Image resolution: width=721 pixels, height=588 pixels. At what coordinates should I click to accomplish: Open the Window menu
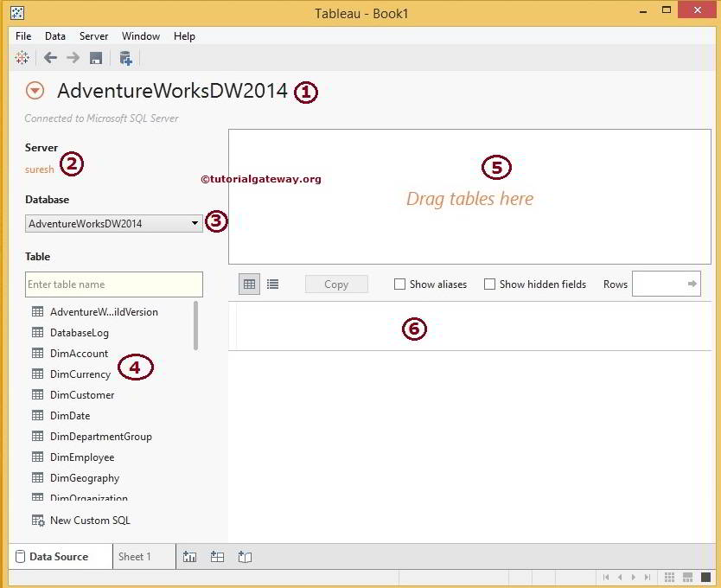141,36
